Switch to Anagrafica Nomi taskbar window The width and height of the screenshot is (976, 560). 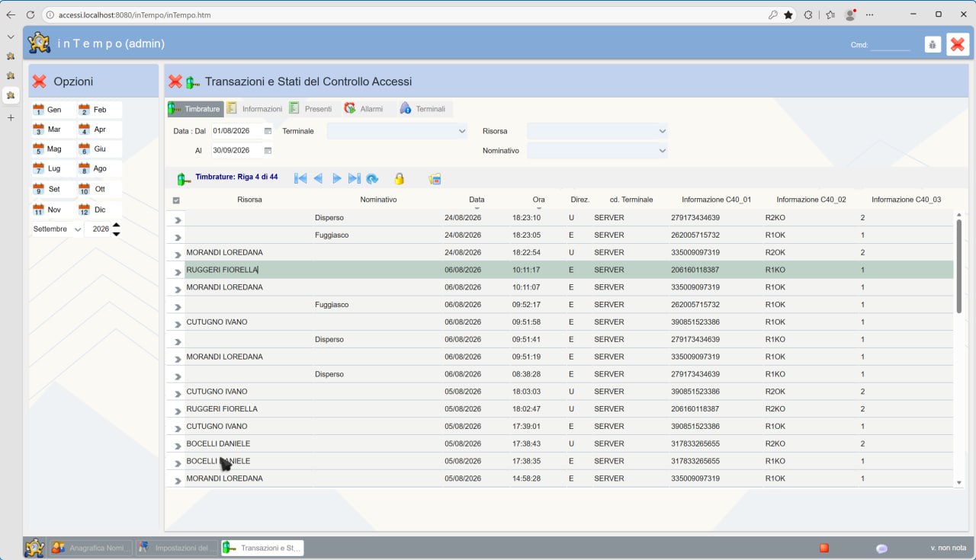coord(91,548)
